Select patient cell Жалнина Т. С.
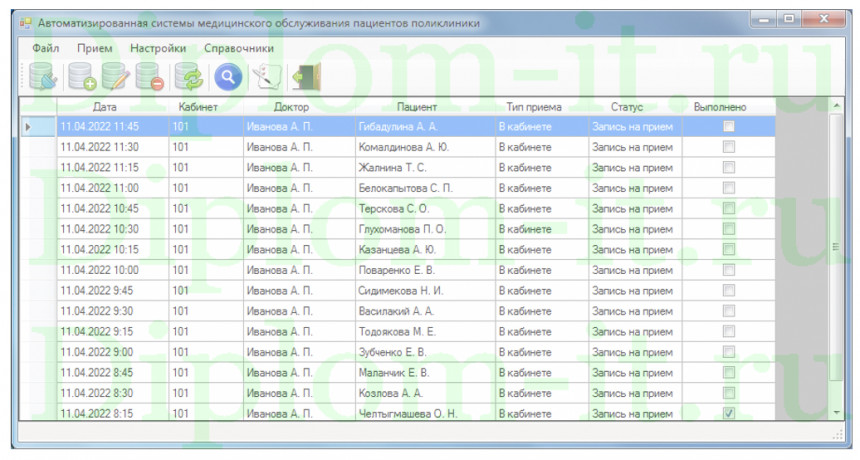Image resolution: width=860 pixels, height=460 pixels. click(425, 167)
